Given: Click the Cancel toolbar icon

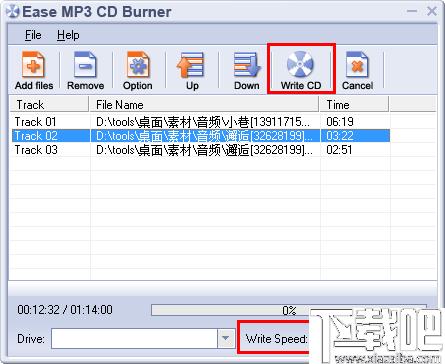Looking at the screenshot, I should click(357, 70).
